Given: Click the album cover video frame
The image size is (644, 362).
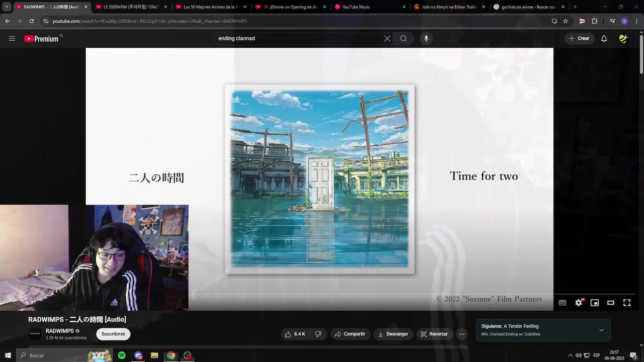Looking at the screenshot, I should [x=319, y=179].
